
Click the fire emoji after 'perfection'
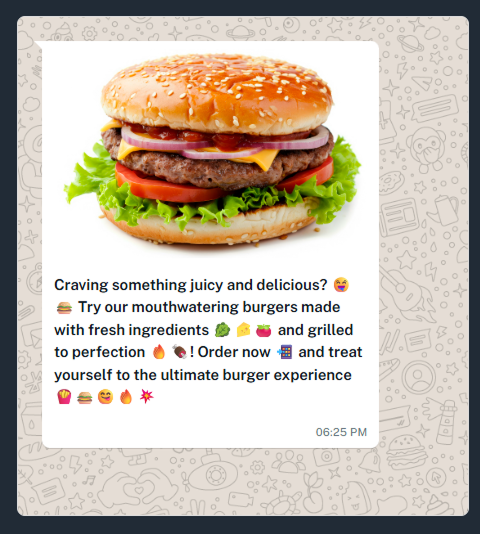pyautogui.click(x=159, y=352)
